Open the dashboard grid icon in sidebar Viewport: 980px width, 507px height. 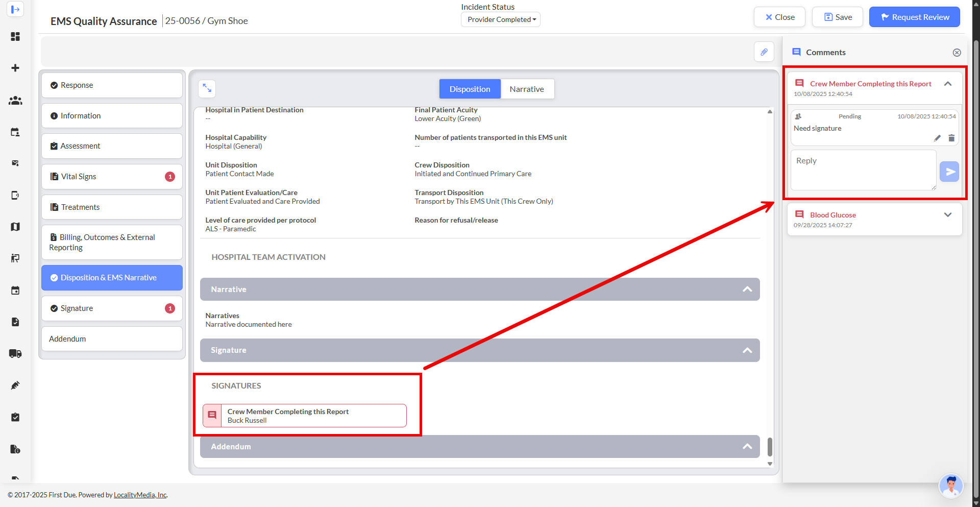pyautogui.click(x=15, y=37)
